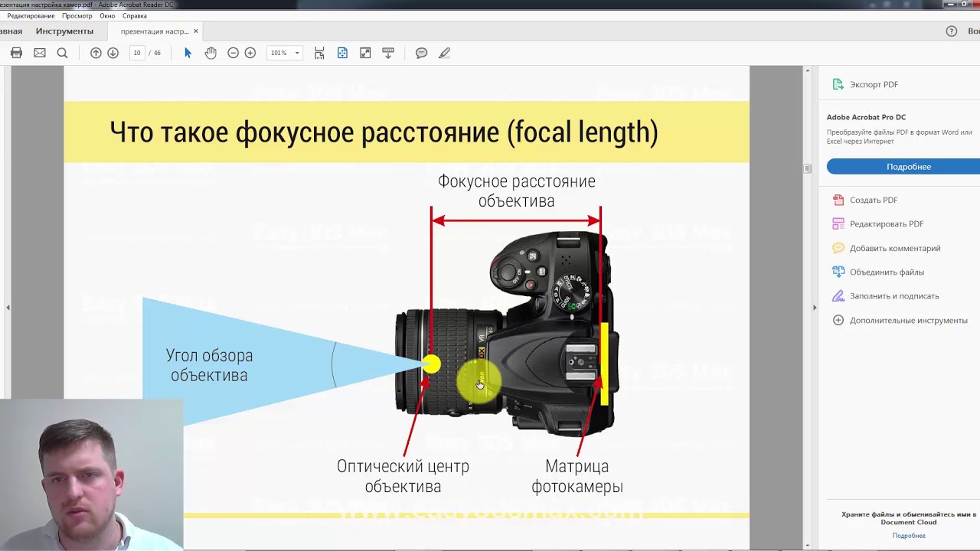
Task: Click the fit one full page icon
Action: pyautogui.click(x=342, y=53)
